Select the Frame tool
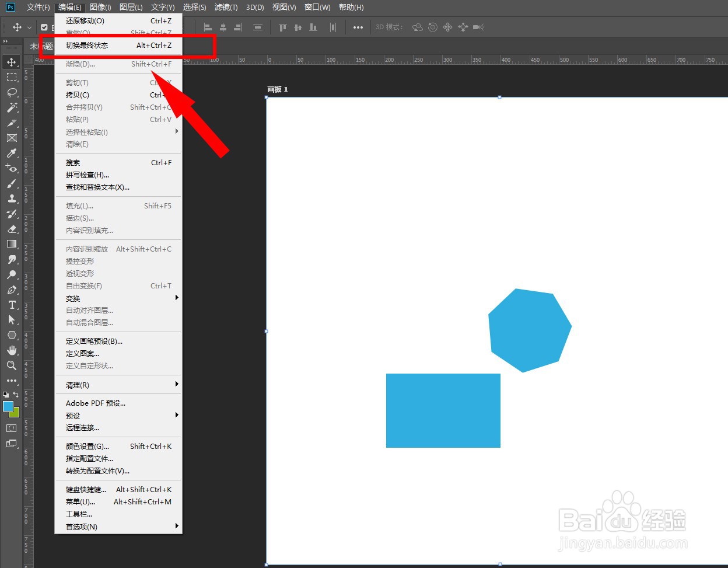728x568 pixels. pos(12,138)
